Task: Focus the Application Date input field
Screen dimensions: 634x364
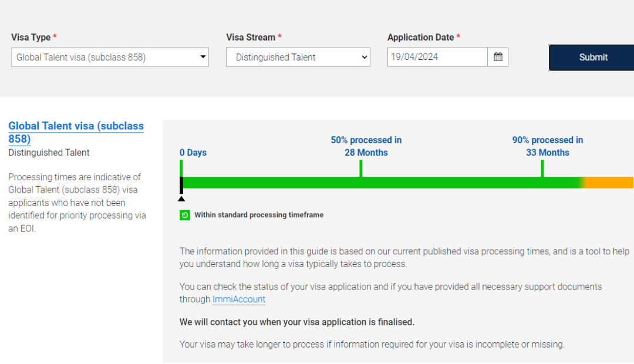Action: pos(437,57)
